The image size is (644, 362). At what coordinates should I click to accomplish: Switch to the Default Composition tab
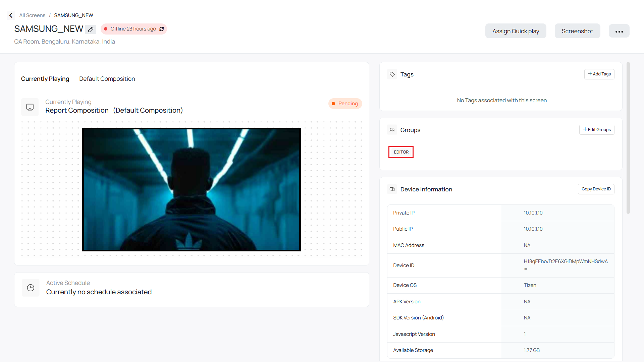coord(107,79)
